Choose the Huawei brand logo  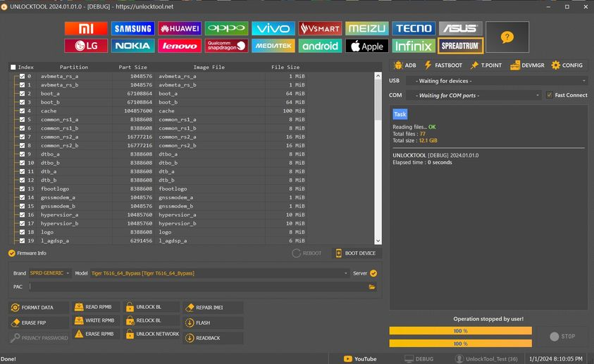[180, 28]
